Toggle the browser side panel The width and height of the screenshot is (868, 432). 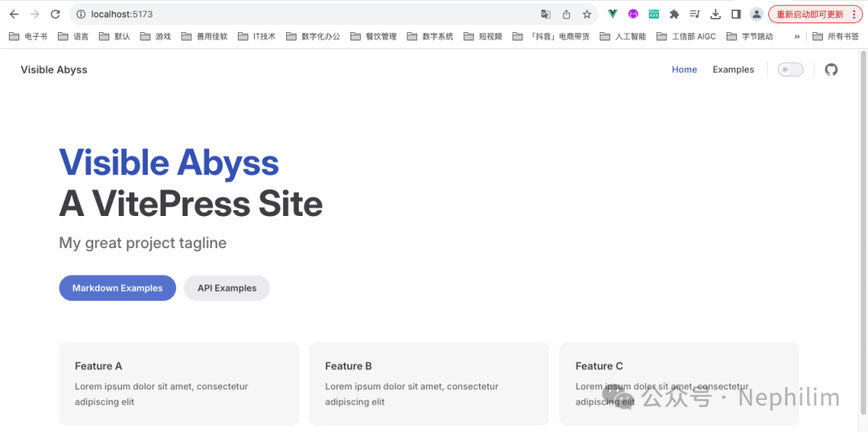coord(735,14)
